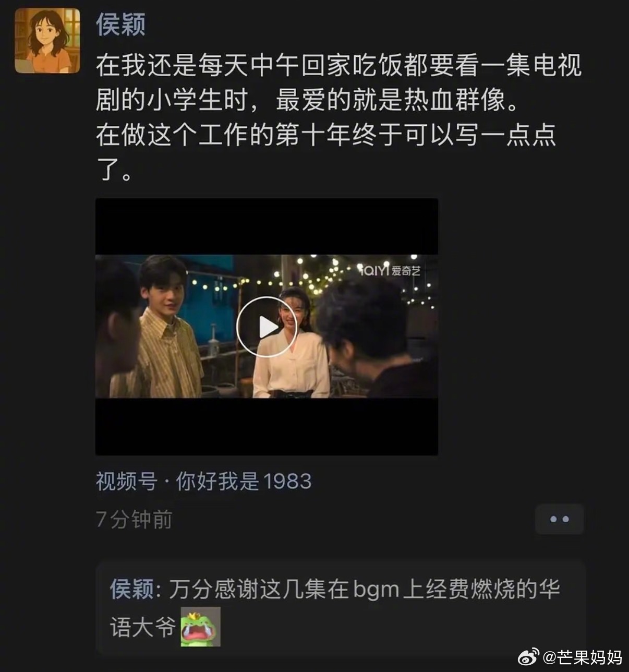
Task: Tap the post line 在做这个工作的第十年
Action: point(326,135)
